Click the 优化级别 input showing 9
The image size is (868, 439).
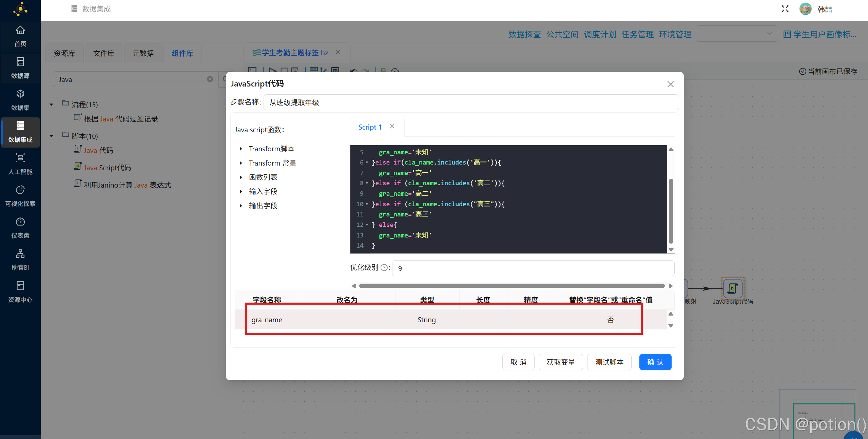coord(533,268)
